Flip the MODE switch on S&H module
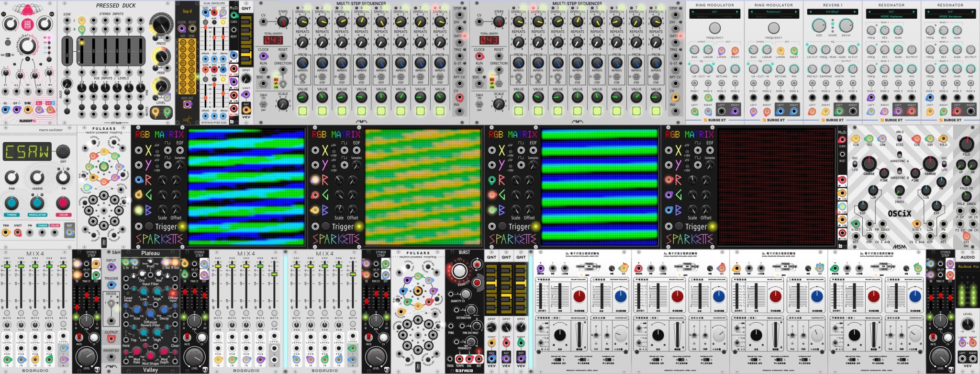Viewport: 980px width, 374px height. tap(111, 304)
